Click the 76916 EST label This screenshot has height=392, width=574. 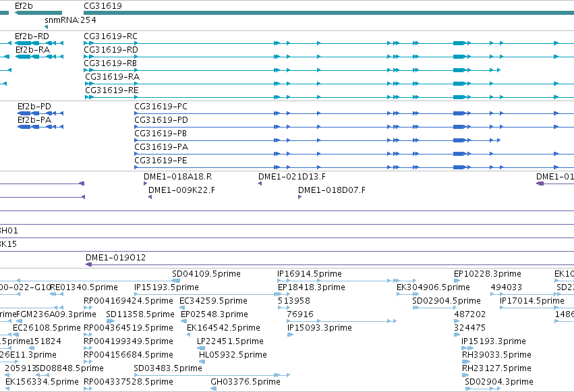tap(300, 314)
